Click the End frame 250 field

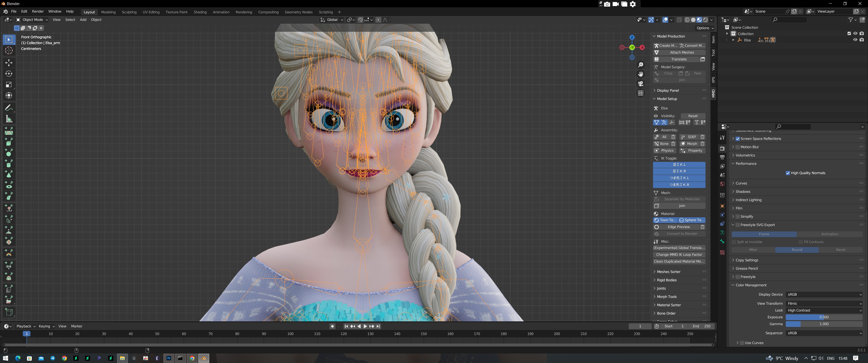point(701,326)
